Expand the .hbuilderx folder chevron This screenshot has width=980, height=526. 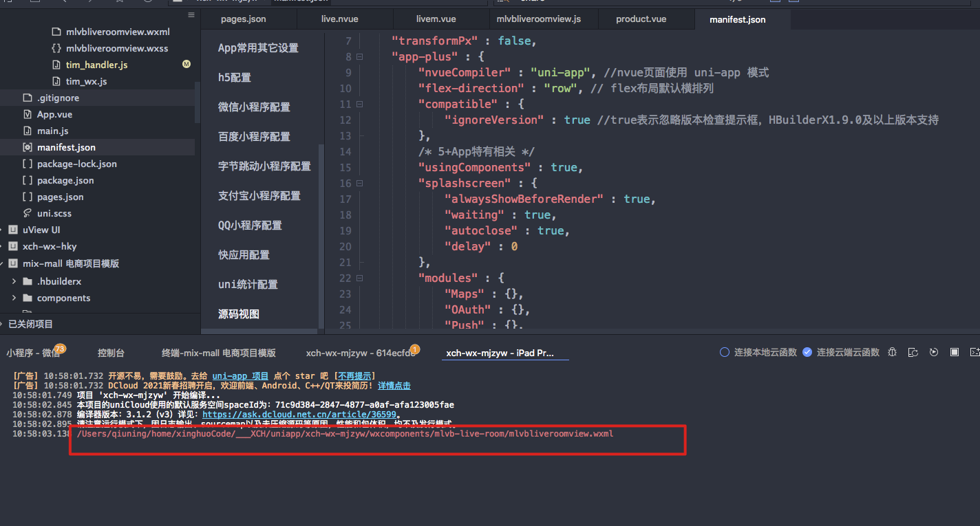tap(14, 281)
